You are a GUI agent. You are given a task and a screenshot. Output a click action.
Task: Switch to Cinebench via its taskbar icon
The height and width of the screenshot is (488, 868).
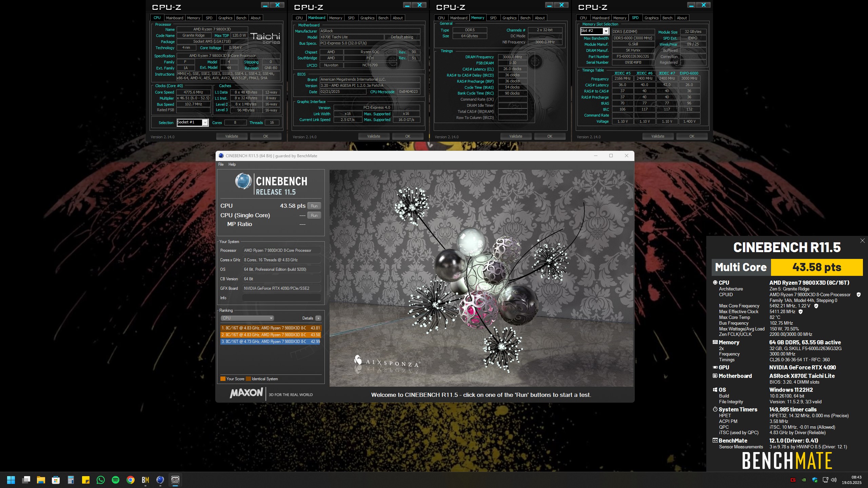click(160, 480)
